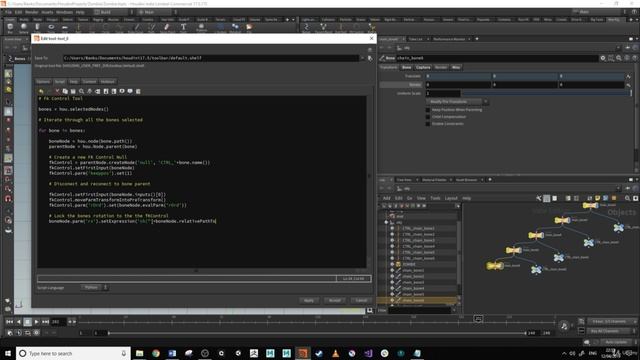640x360 pixels.
Task: Select the Box shelf tool
Action: (x=10, y=27)
